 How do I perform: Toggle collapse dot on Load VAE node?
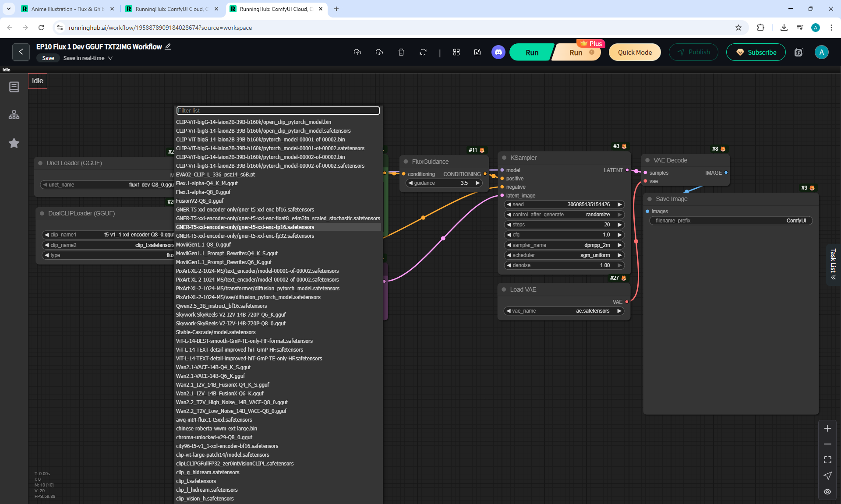504,289
